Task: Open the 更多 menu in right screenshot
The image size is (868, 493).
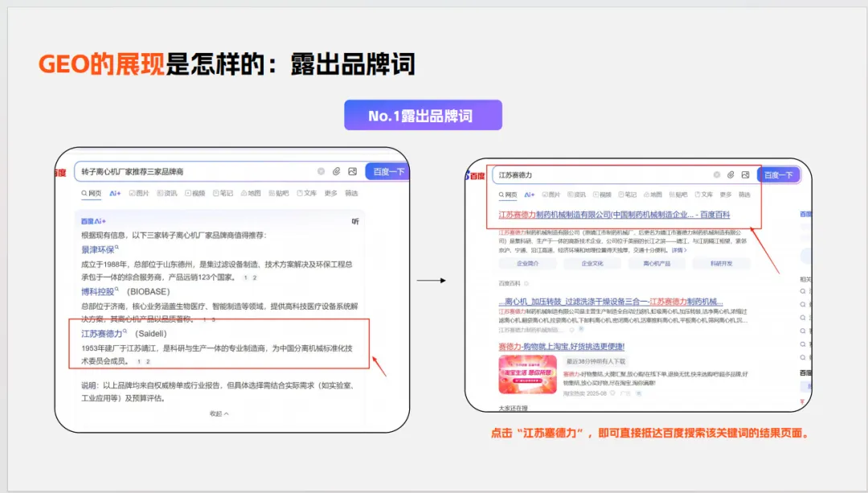Action: click(726, 195)
